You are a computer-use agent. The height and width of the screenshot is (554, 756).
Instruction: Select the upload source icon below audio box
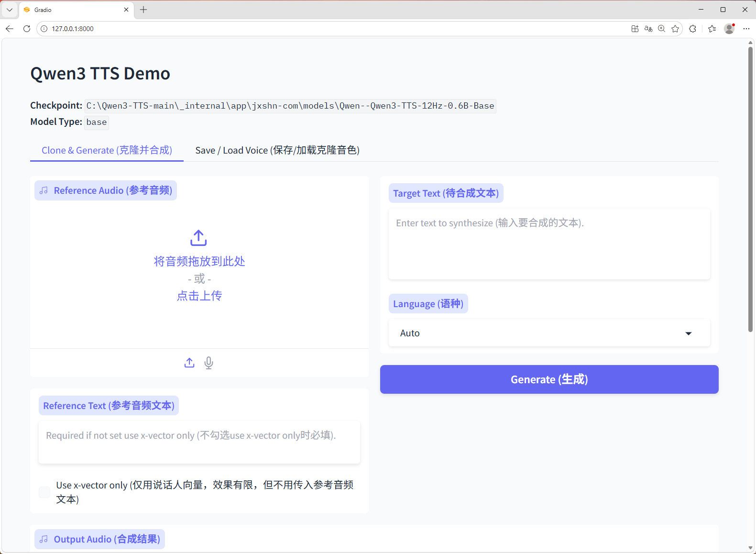tap(189, 363)
